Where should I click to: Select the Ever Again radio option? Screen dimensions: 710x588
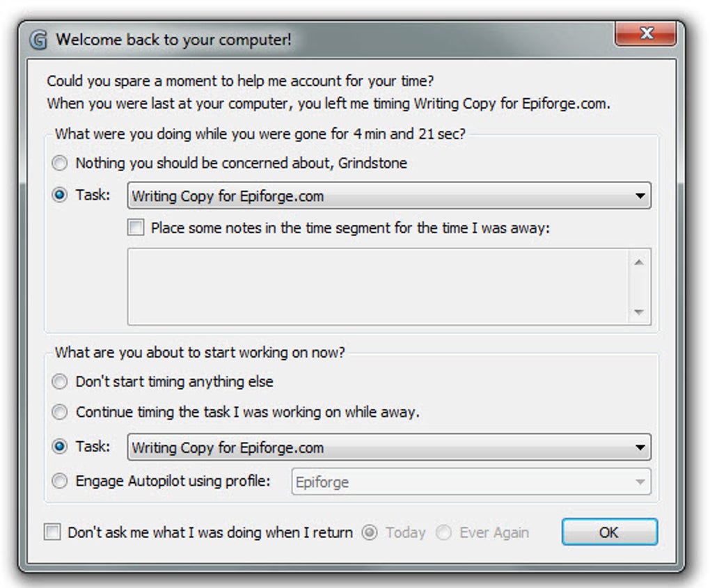[x=443, y=533]
